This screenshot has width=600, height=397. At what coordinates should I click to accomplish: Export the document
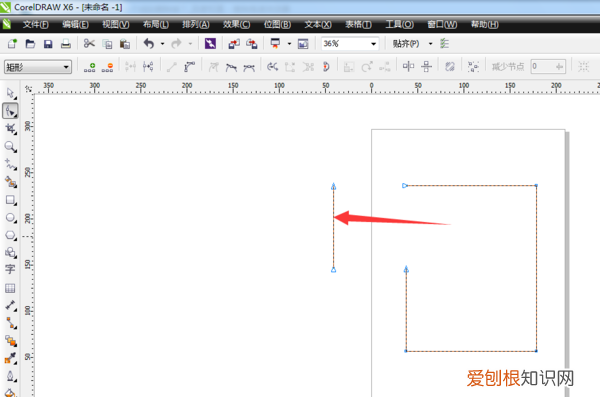(x=251, y=44)
